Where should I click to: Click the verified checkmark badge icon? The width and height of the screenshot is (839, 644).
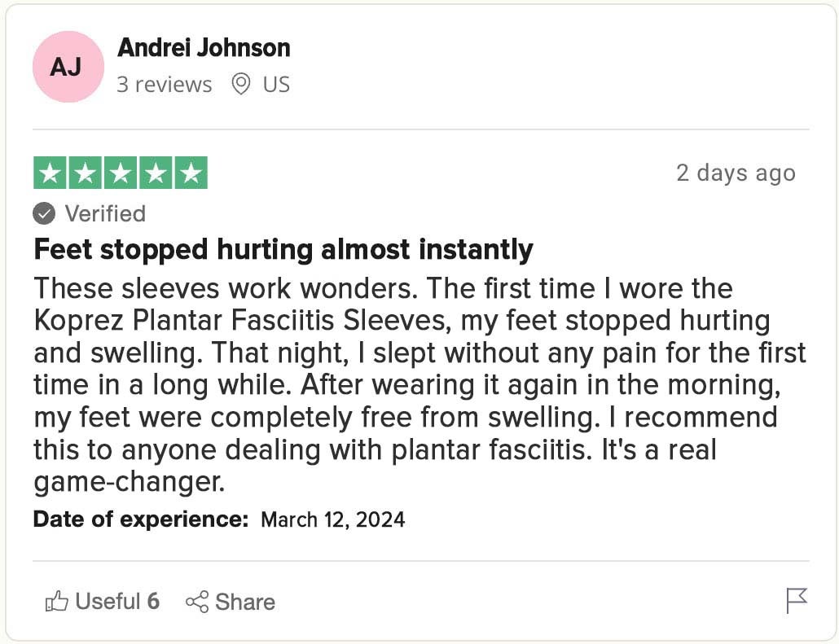tap(44, 213)
